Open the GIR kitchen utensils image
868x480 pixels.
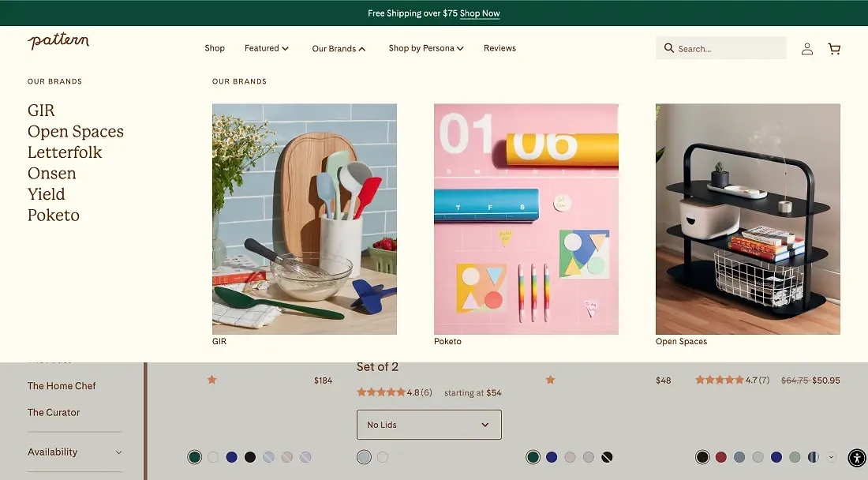pyautogui.click(x=305, y=219)
